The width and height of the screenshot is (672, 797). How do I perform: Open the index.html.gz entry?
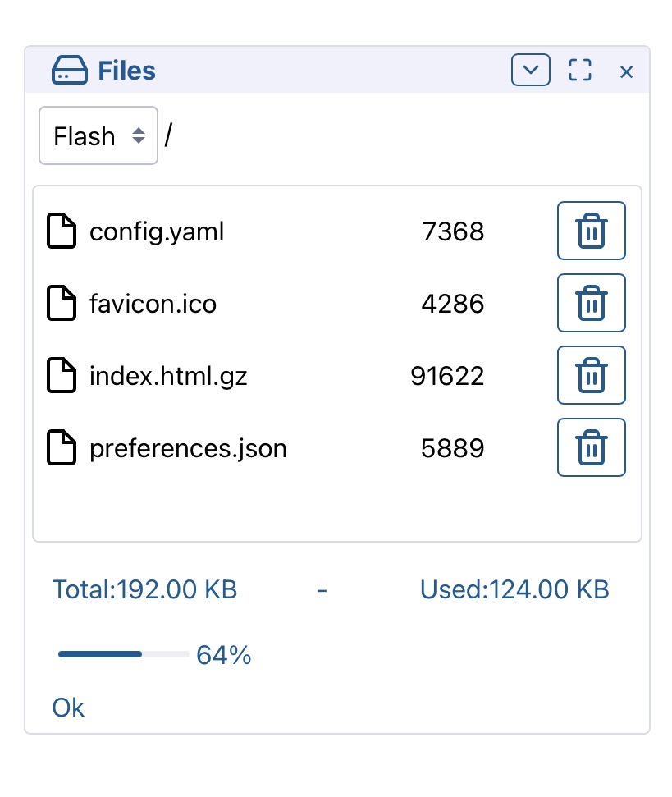(x=167, y=377)
